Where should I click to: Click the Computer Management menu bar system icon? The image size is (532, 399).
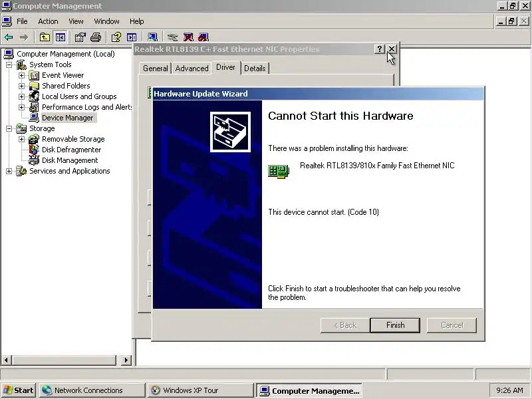[x=7, y=21]
